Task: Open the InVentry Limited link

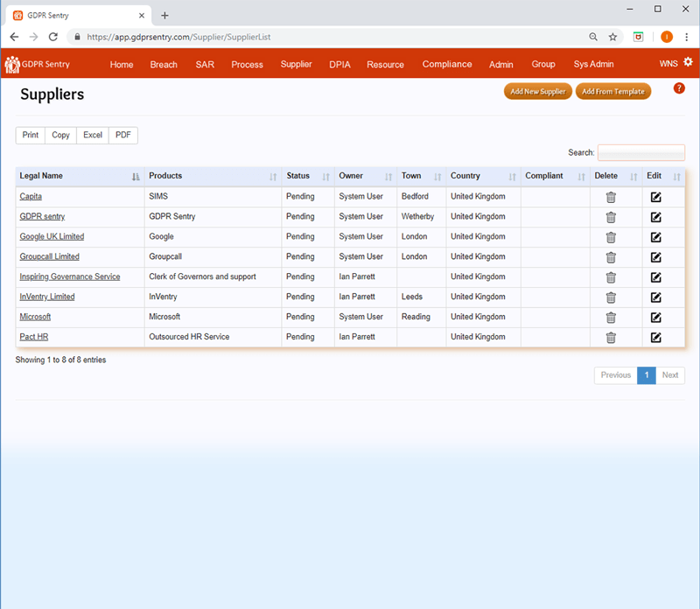Action: [x=47, y=297]
